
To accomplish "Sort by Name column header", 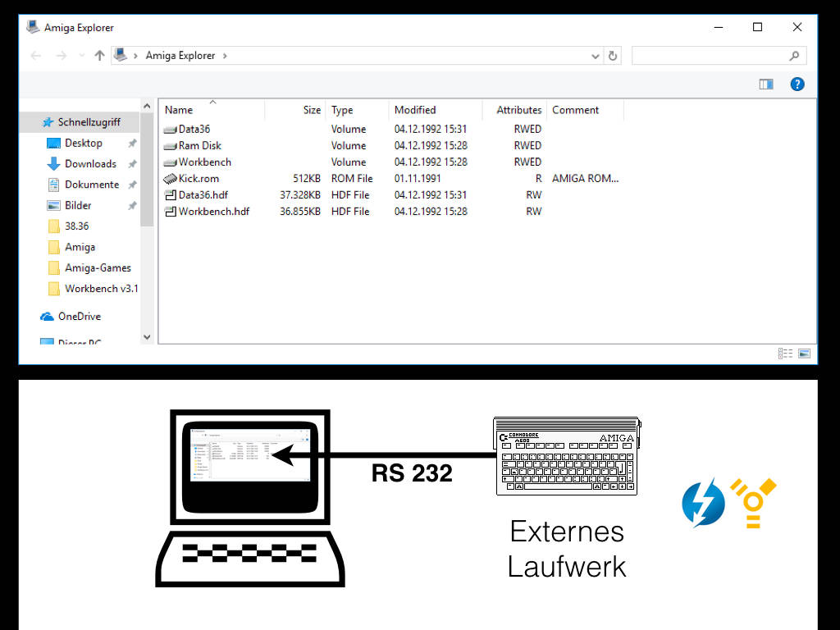I will [x=179, y=110].
